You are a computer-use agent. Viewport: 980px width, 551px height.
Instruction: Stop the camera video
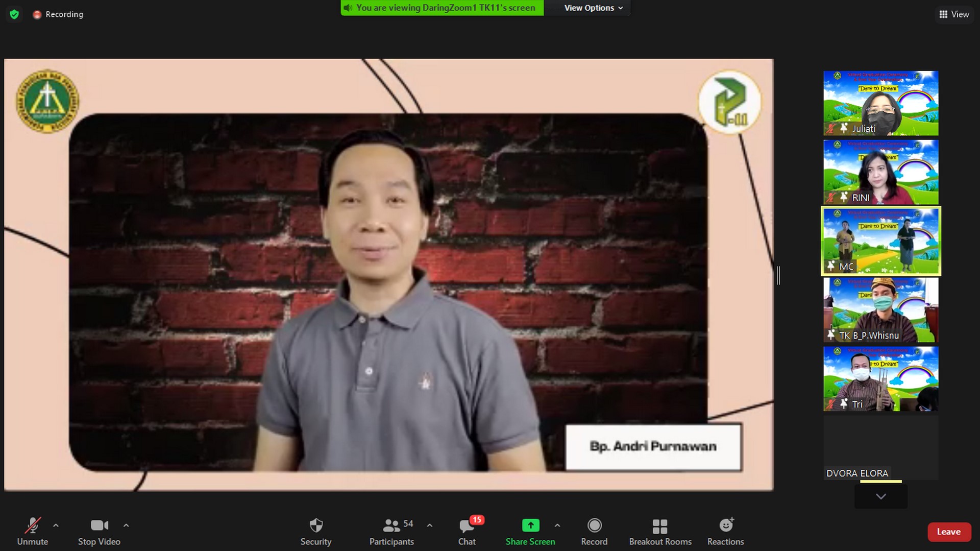(x=99, y=531)
